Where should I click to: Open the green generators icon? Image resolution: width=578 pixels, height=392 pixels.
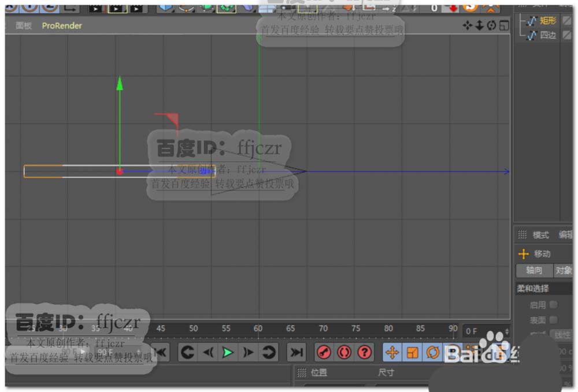[206, 8]
